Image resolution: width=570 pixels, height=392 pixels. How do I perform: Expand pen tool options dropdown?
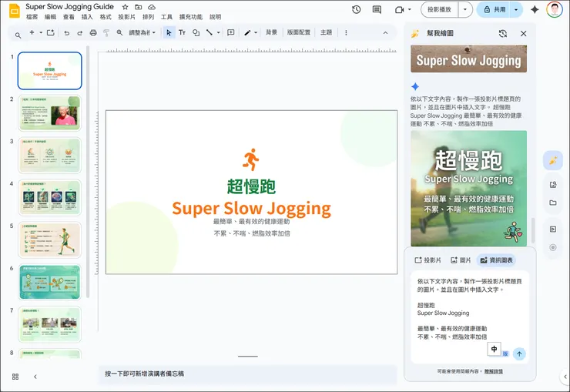(256, 32)
